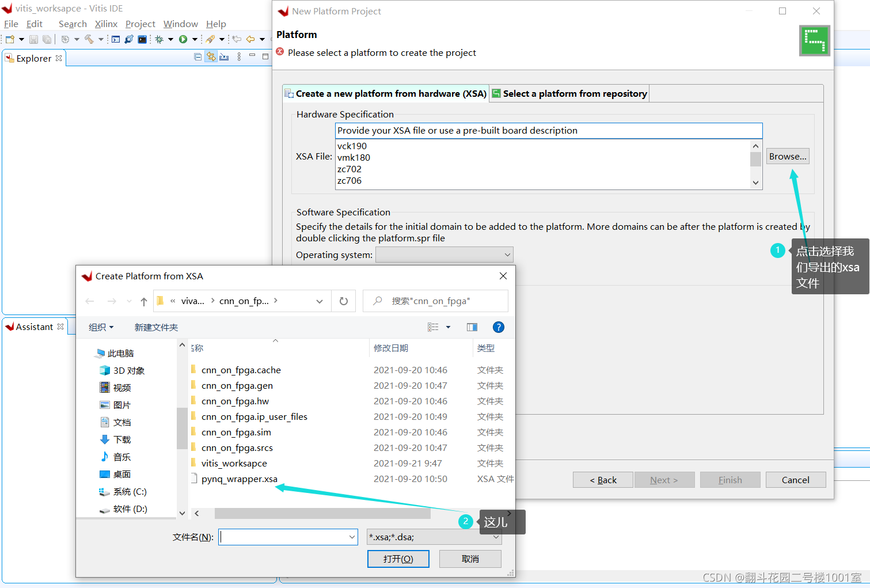
Task: Click the Refresh icon in file dialog
Action: pyautogui.click(x=344, y=301)
